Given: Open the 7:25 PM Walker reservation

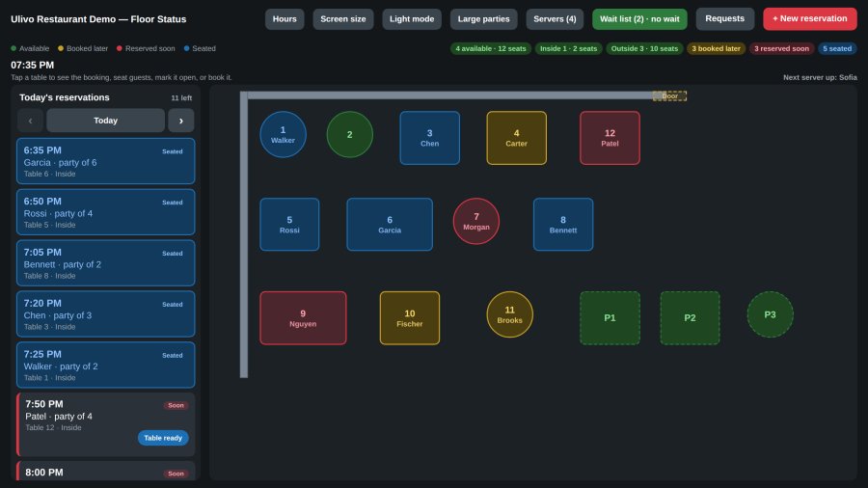Looking at the screenshot, I should click(x=106, y=365).
